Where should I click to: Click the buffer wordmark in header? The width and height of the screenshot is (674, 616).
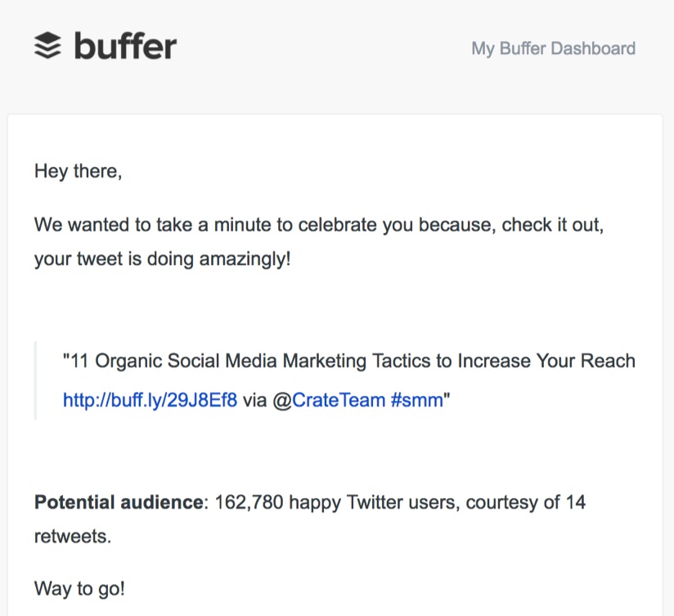tap(125, 45)
